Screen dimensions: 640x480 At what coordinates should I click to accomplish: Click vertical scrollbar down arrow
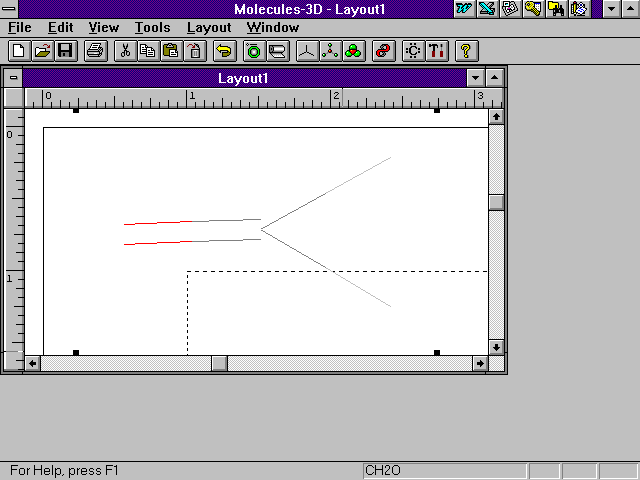496,347
